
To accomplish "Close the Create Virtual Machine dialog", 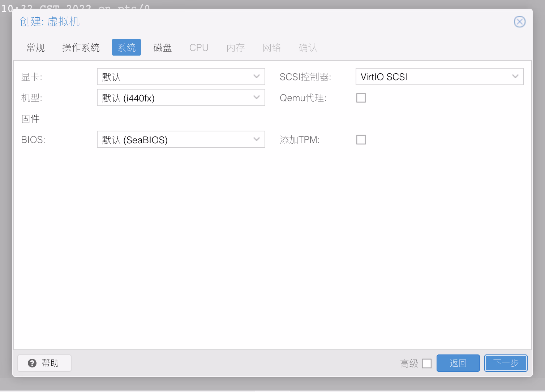I will [519, 22].
